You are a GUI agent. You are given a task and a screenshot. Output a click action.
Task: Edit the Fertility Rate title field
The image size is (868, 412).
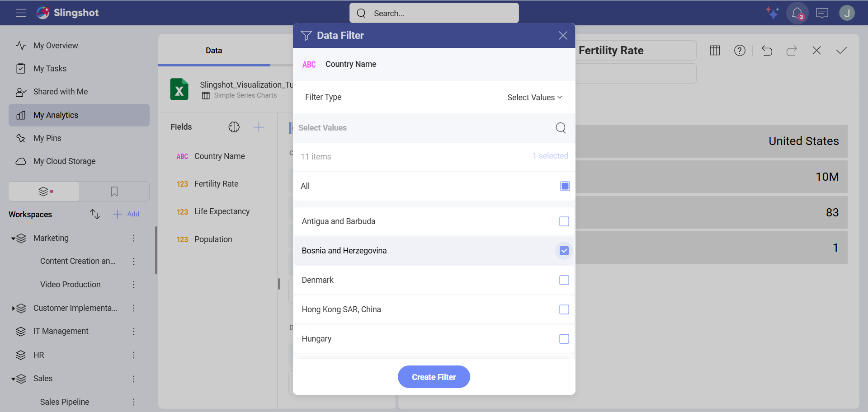pyautogui.click(x=637, y=51)
